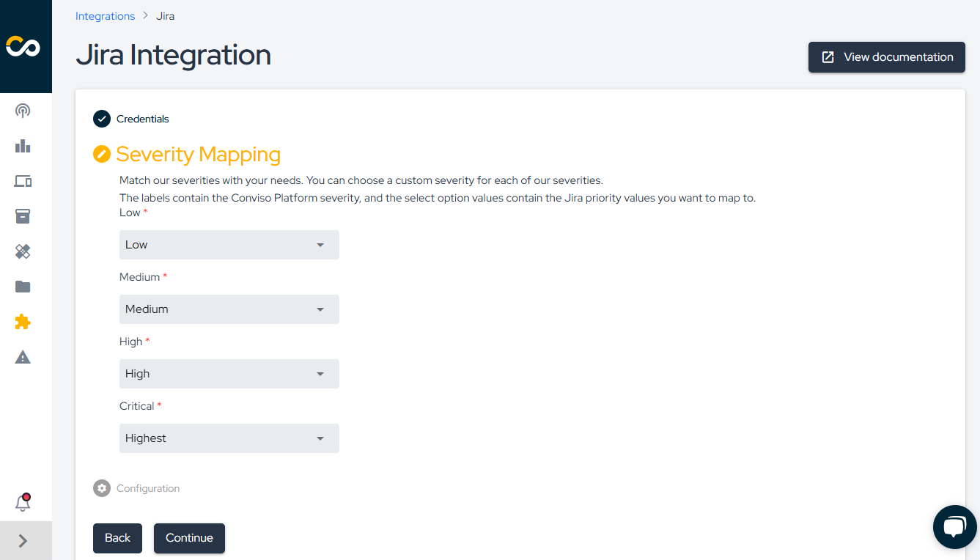
Task: Click the arrow on the Medium dropdown
Action: [x=320, y=309]
